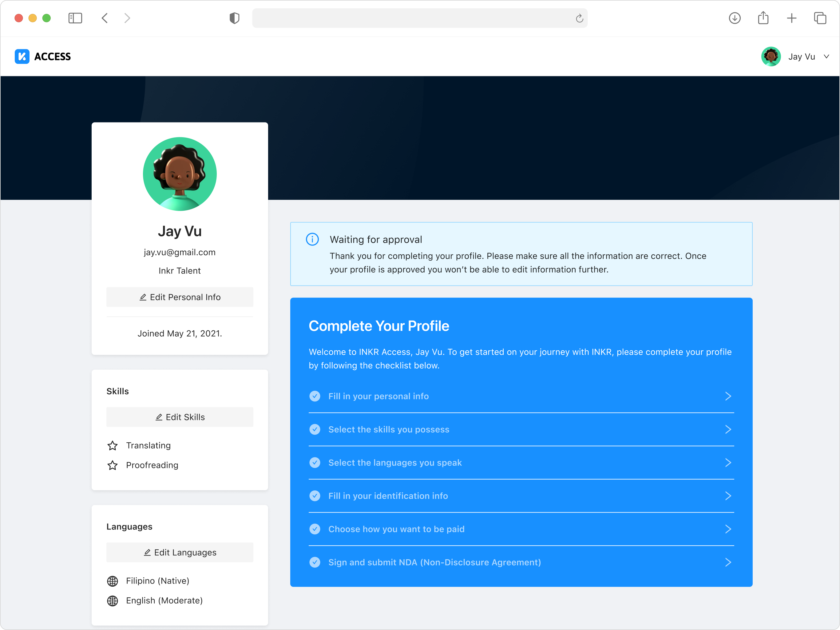Open the tab overview in the toolbar
Image resolution: width=840 pixels, height=630 pixels.
point(820,18)
